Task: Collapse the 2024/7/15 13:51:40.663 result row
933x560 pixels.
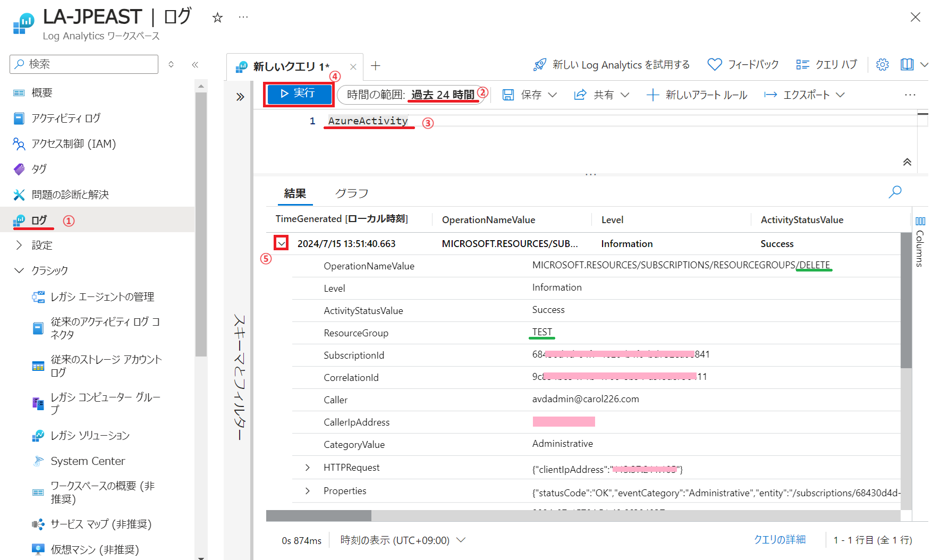Action: (x=282, y=243)
